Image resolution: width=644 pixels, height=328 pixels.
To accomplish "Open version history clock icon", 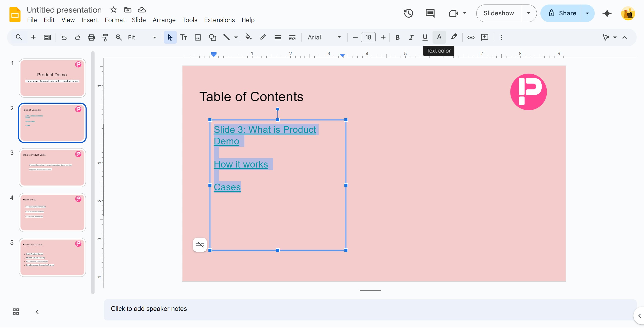I will [409, 13].
